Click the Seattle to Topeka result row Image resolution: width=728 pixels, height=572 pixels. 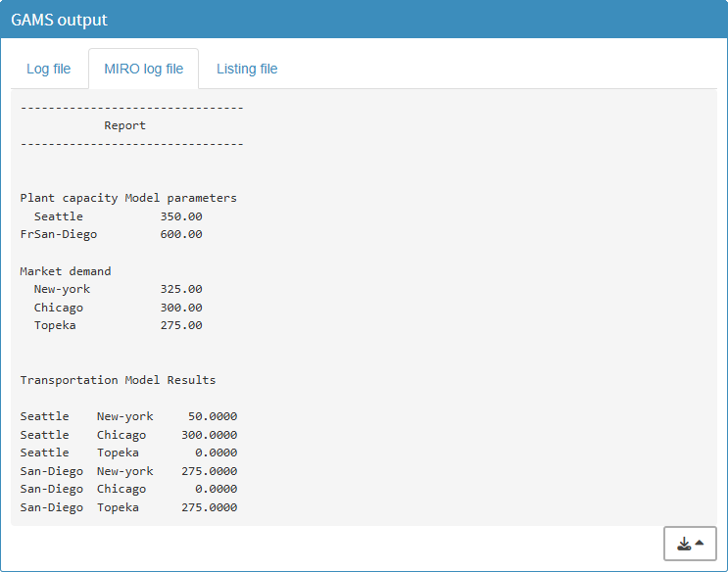click(128, 453)
